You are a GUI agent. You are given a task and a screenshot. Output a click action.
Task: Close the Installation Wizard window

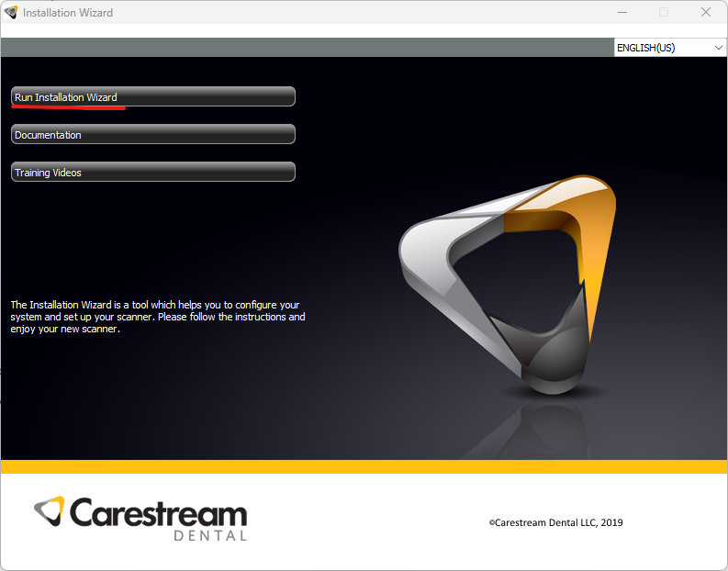click(x=705, y=13)
